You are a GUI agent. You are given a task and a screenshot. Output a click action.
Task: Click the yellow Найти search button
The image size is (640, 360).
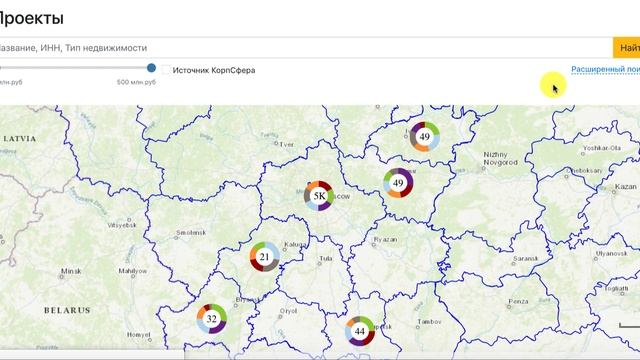point(627,48)
